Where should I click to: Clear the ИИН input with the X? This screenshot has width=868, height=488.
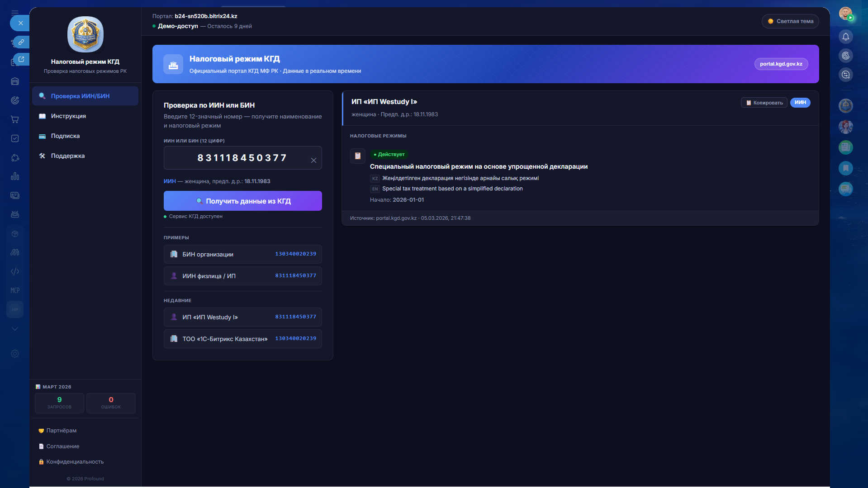pos(313,160)
